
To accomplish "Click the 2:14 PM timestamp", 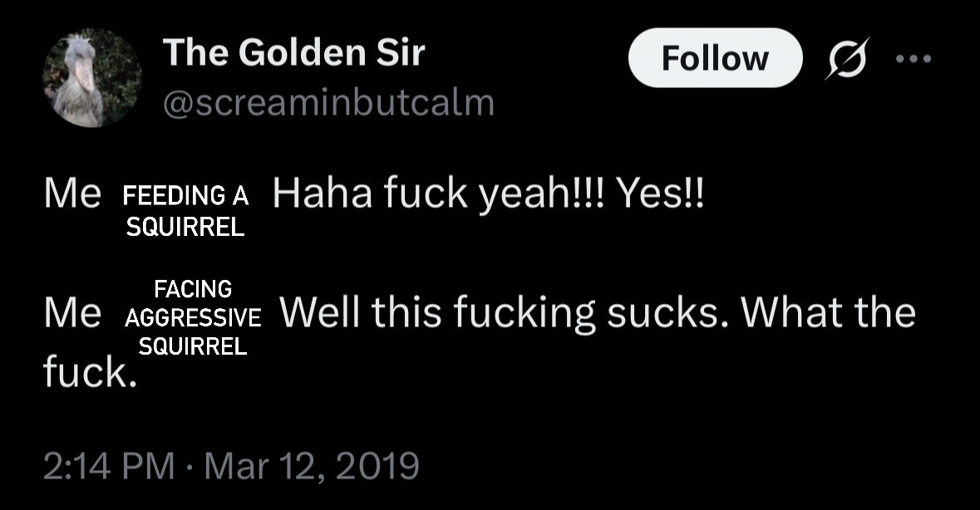I will pyautogui.click(x=109, y=465).
